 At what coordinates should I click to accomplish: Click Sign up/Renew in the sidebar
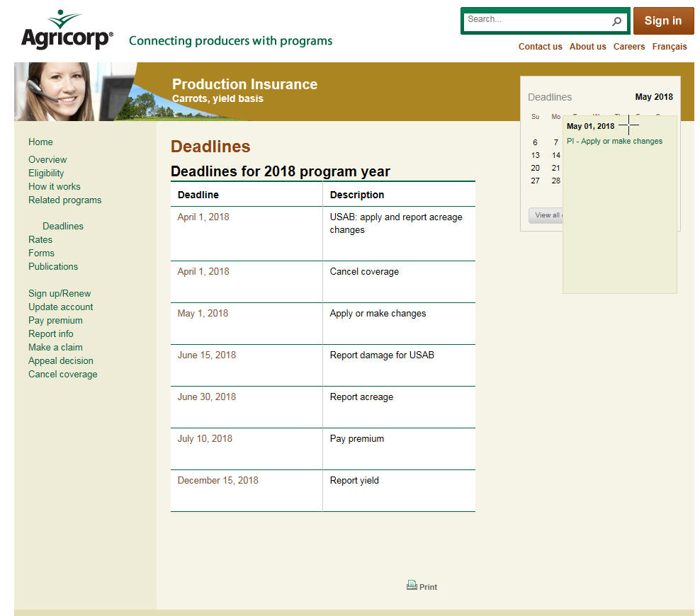[60, 293]
